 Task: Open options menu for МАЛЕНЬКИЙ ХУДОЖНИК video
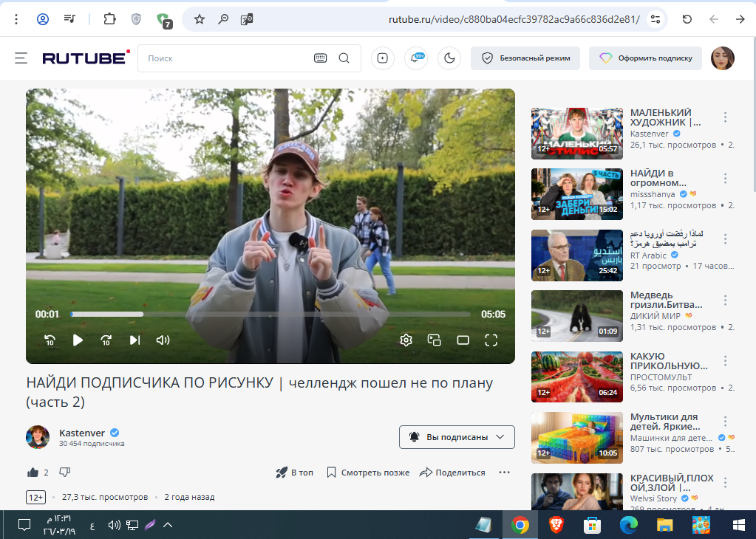[725, 117]
